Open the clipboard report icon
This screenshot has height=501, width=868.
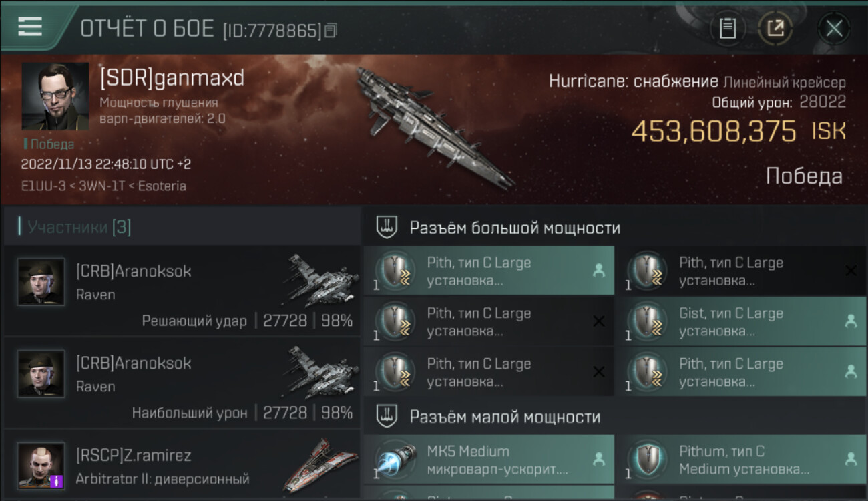728,28
